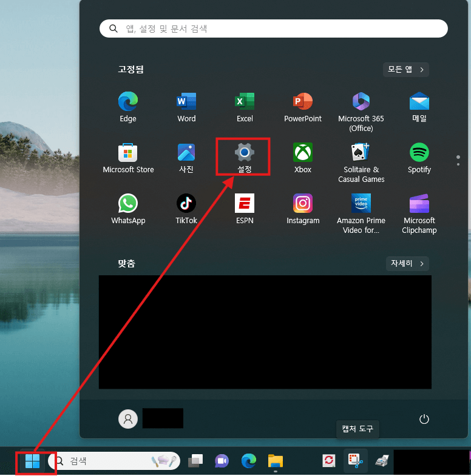Click the taskbar 검색 search box
Image resolution: width=471 pixels, height=476 pixels.
114,461
